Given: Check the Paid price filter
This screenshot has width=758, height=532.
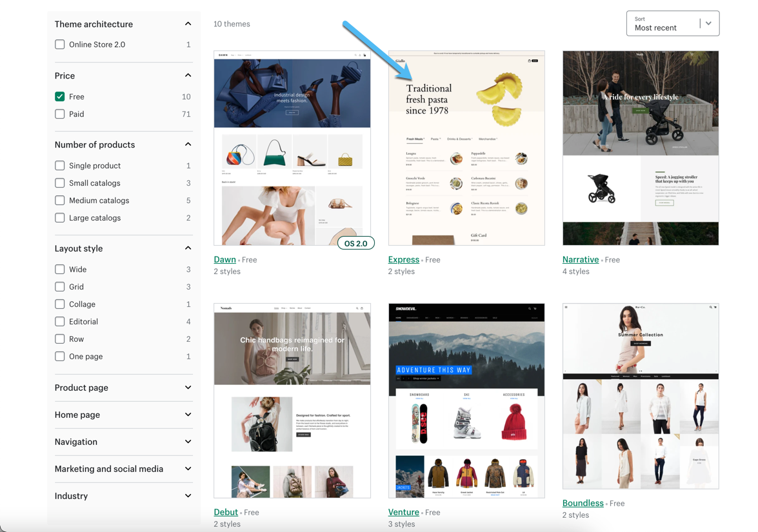Looking at the screenshot, I should pyautogui.click(x=59, y=113).
